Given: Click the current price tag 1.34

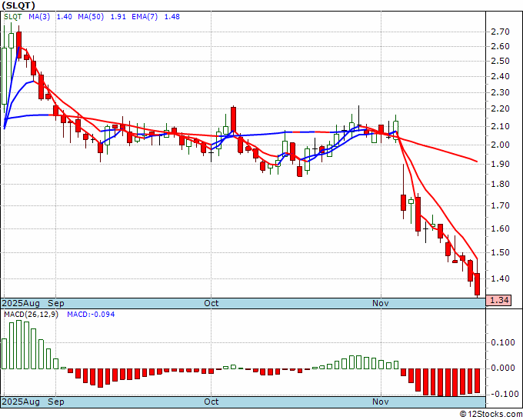Looking at the screenshot, I should coord(498,300).
